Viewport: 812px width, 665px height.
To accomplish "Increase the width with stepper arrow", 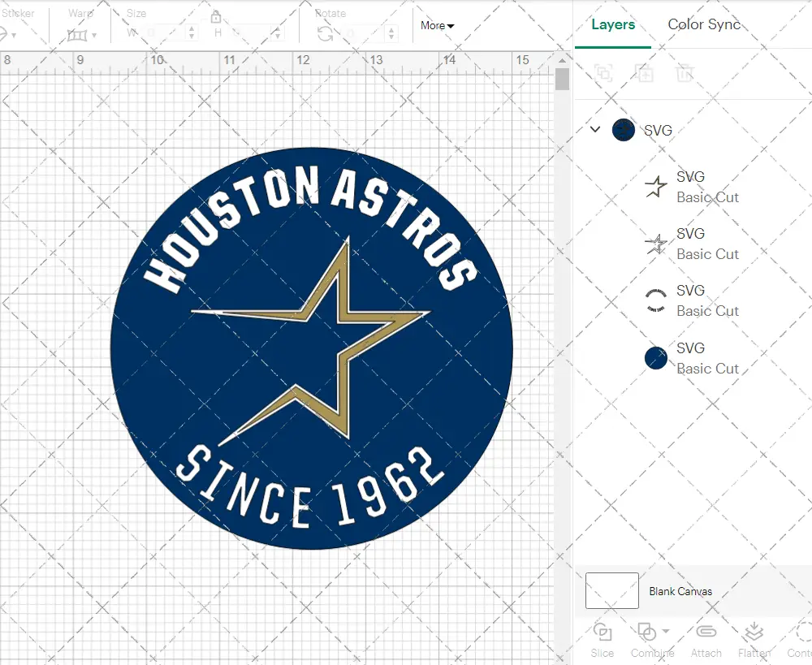I will 192,29.
